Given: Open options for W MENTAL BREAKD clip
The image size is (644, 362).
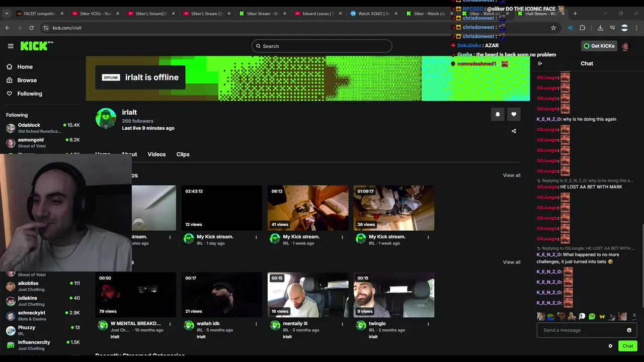Looking at the screenshot, I should click(x=170, y=324).
